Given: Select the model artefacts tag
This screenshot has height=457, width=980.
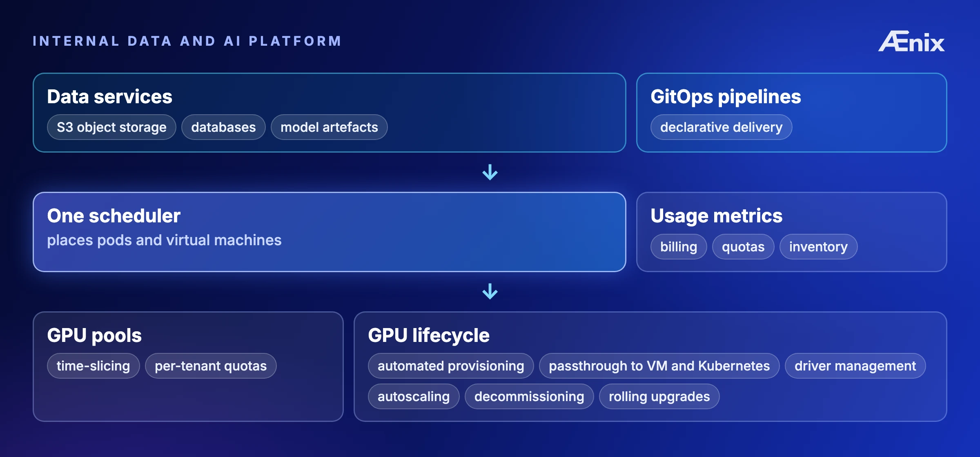Looking at the screenshot, I should click(329, 127).
